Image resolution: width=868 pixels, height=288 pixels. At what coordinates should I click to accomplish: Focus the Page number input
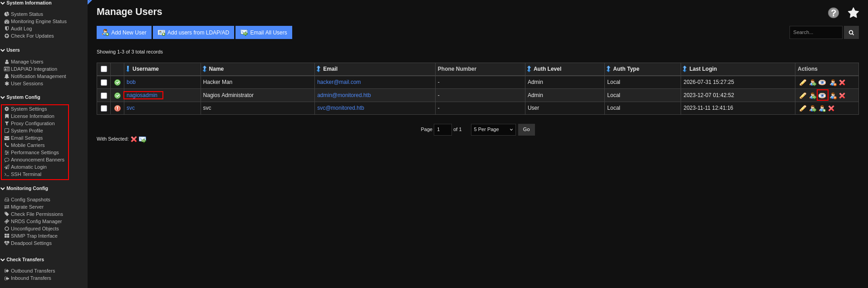pyautogui.click(x=443, y=130)
